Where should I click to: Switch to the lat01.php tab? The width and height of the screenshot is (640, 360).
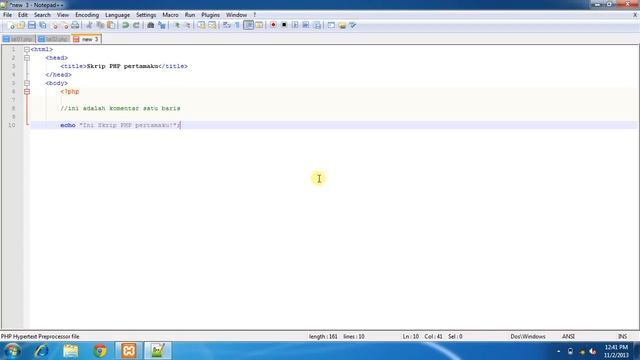18,39
